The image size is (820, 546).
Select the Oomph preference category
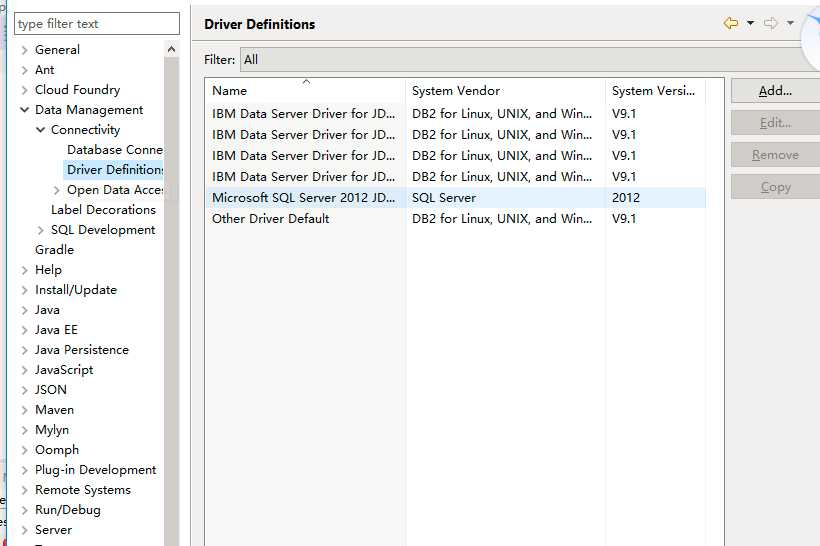[56, 450]
